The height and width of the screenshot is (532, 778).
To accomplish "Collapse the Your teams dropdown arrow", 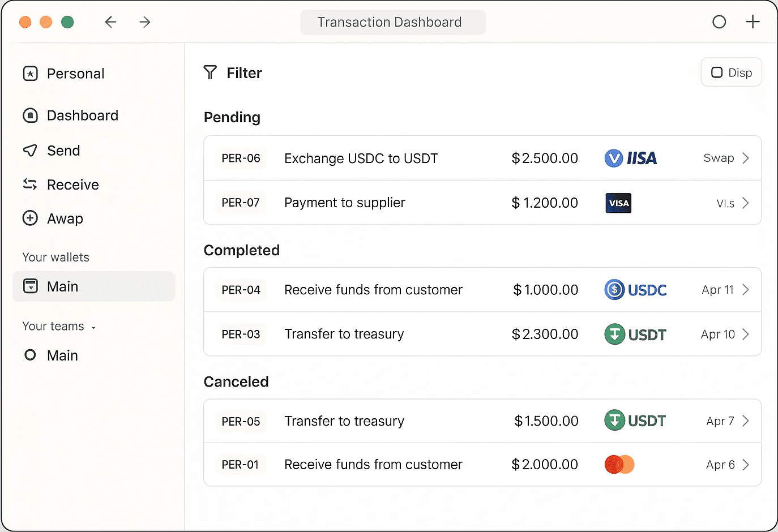I will point(93,327).
